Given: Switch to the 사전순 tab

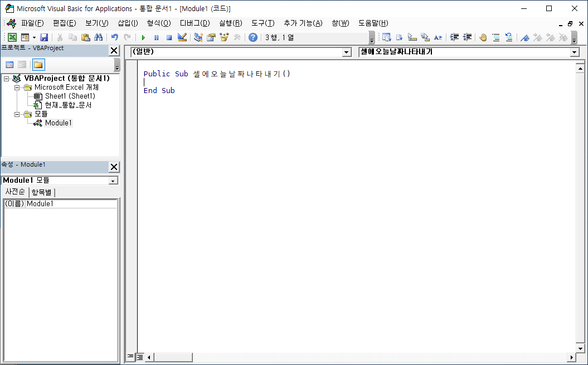Looking at the screenshot, I should click(x=15, y=192).
